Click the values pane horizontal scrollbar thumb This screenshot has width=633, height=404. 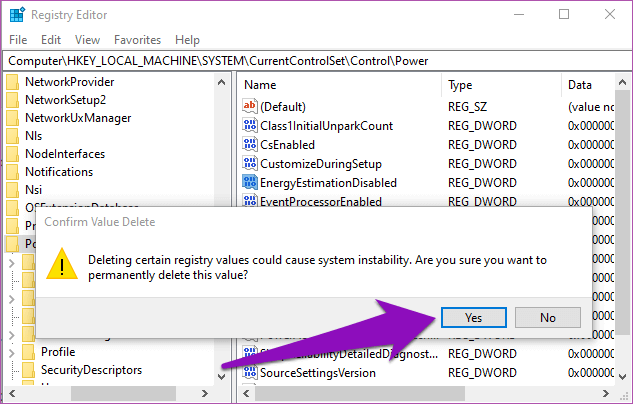(x=359, y=393)
